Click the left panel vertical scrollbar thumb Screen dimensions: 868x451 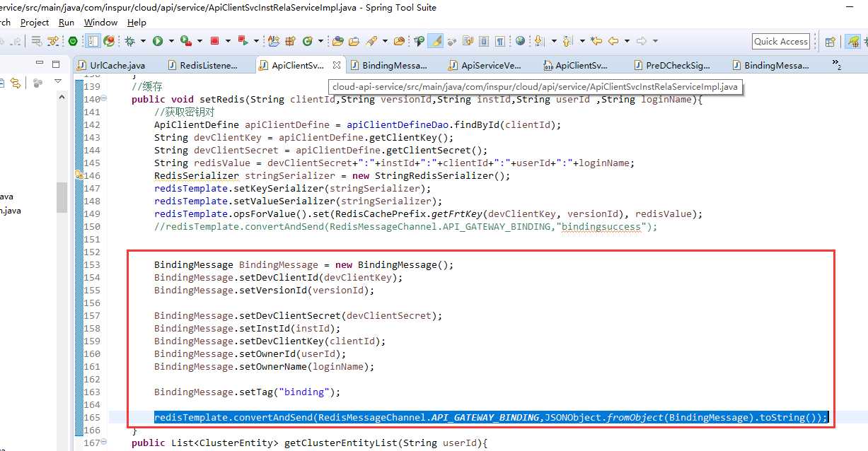click(x=62, y=197)
